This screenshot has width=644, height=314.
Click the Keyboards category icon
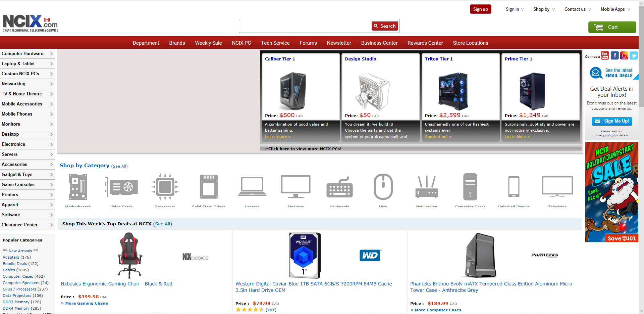coord(339,187)
